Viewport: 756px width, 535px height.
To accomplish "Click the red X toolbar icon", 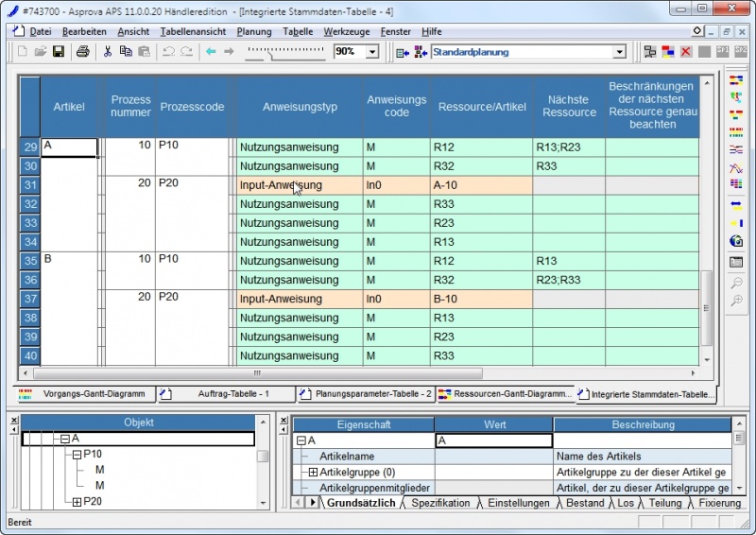I will (685, 51).
